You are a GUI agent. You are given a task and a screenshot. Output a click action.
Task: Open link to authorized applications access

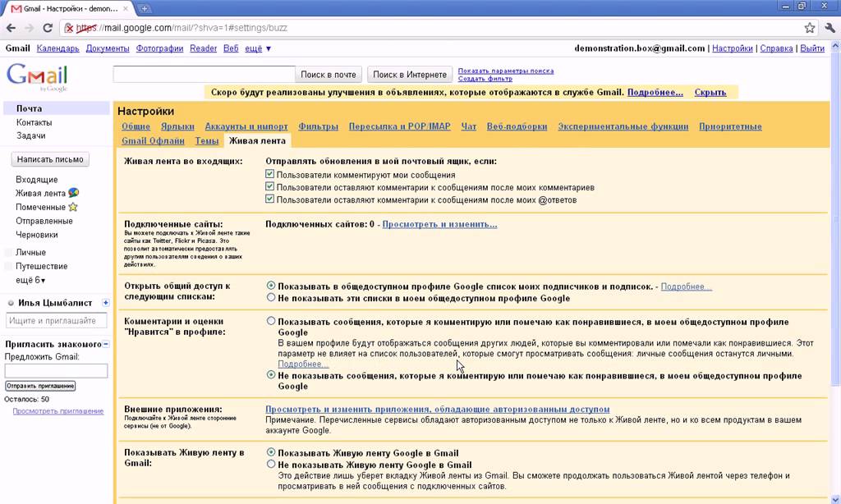tap(437, 409)
